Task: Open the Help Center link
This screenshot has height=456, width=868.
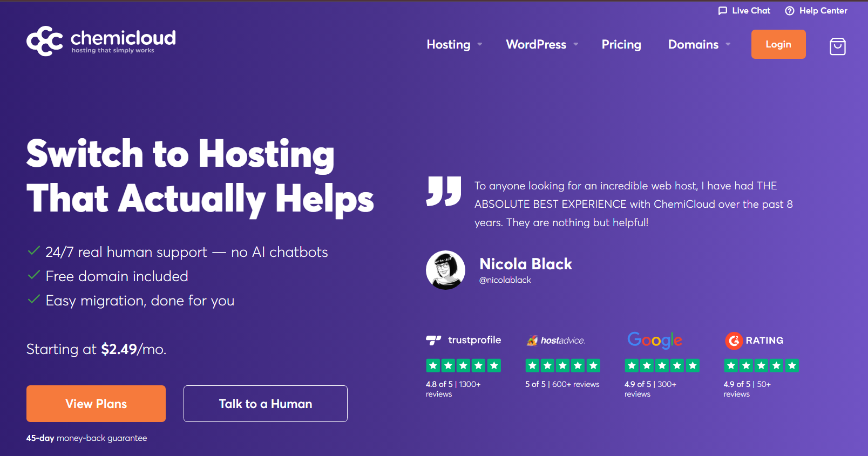Action: (816, 11)
